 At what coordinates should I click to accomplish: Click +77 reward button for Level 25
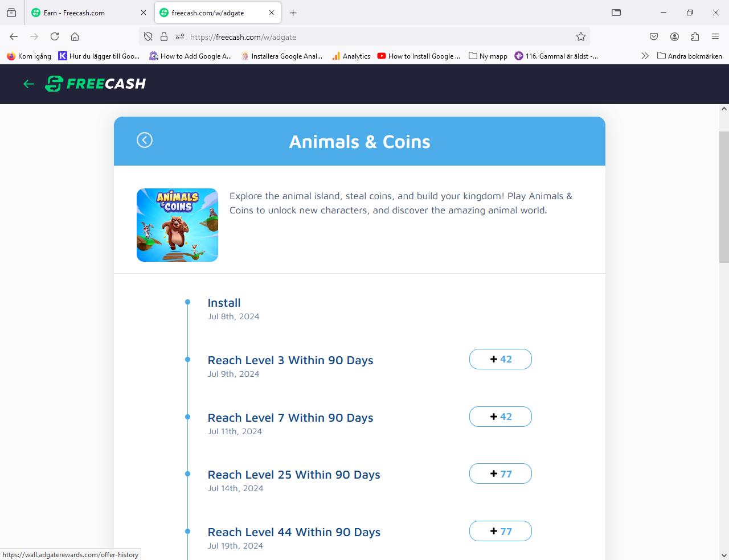[501, 473]
